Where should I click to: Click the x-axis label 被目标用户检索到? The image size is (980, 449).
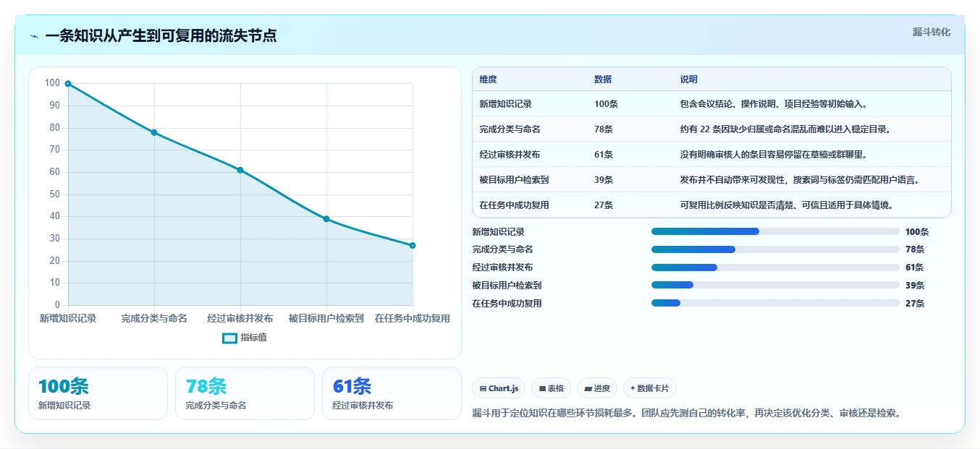pos(326,319)
